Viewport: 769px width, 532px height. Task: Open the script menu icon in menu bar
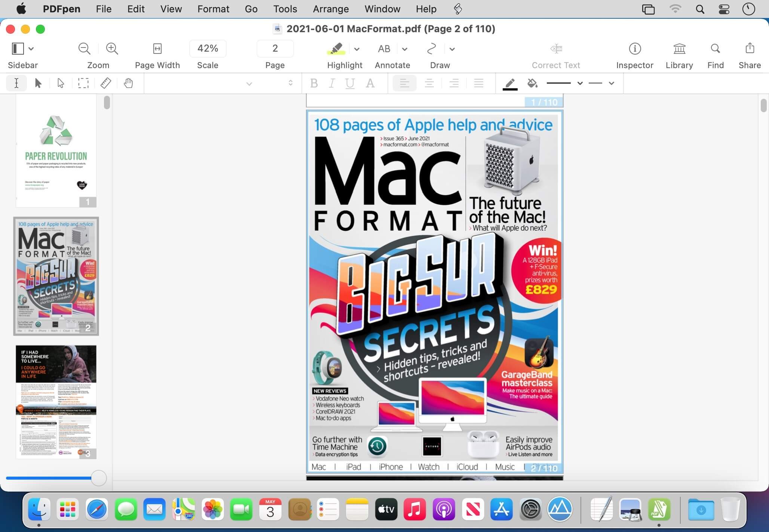[x=458, y=9]
